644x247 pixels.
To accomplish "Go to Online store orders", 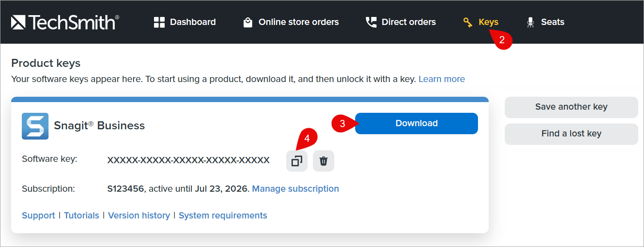I will tap(299, 22).
